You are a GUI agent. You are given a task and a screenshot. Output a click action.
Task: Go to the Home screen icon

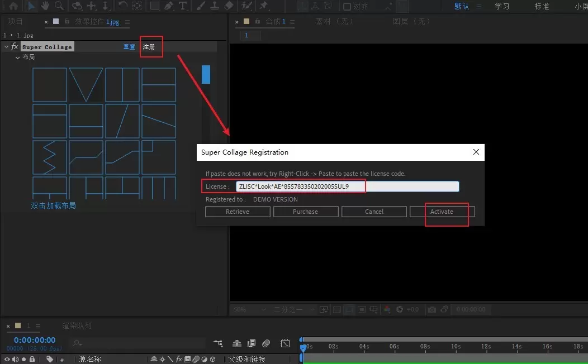coord(13,6)
